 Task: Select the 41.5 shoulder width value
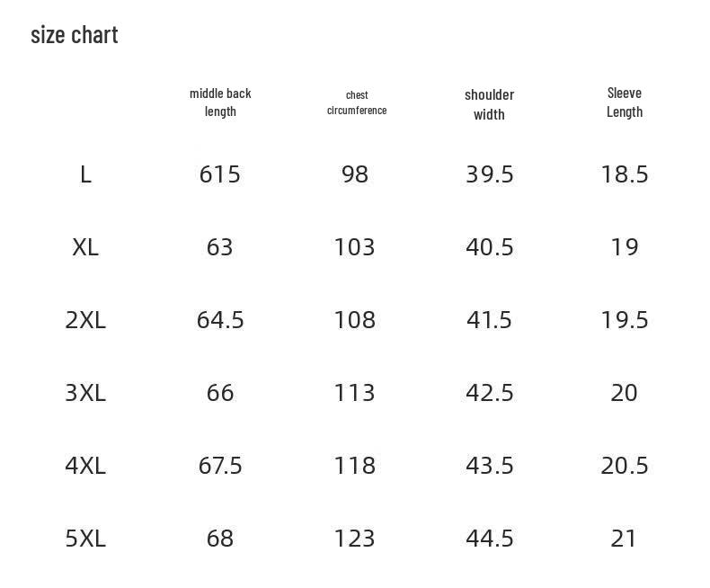pos(489,320)
